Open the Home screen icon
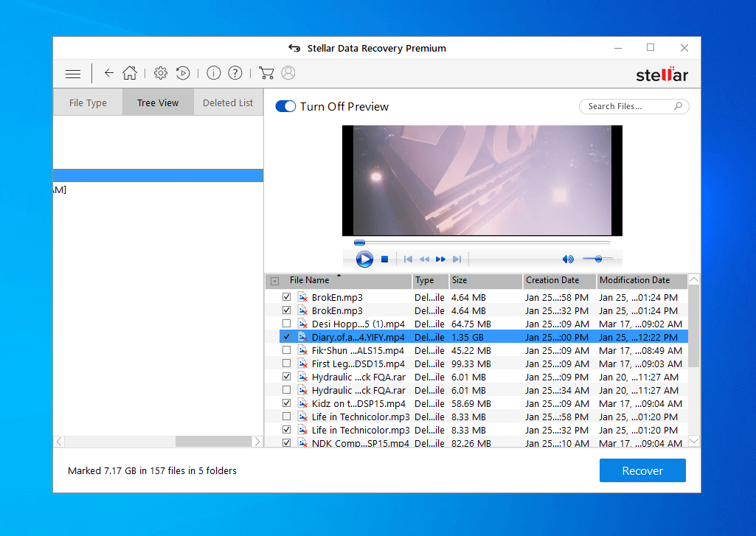Viewport: 756px width, 536px height. [x=130, y=73]
